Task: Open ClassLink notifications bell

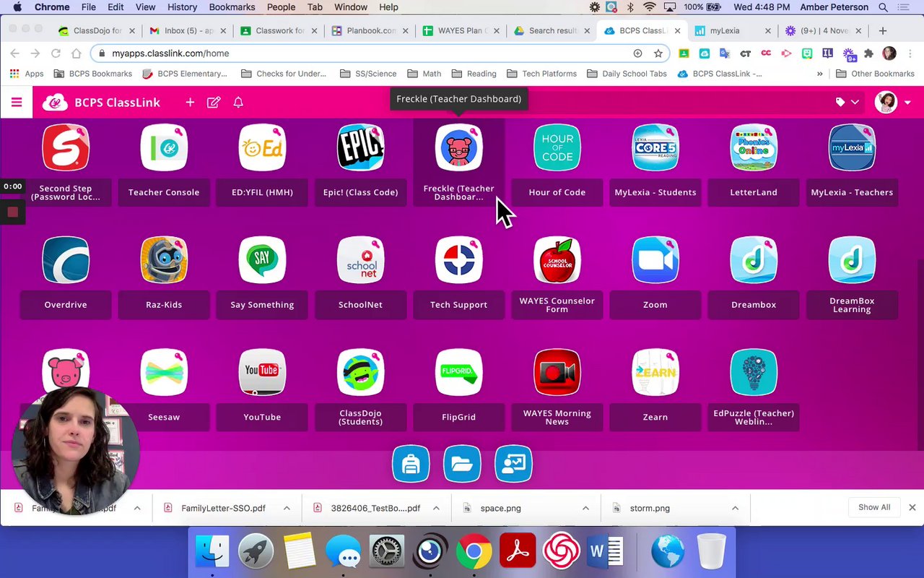Action: click(x=238, y=103)
